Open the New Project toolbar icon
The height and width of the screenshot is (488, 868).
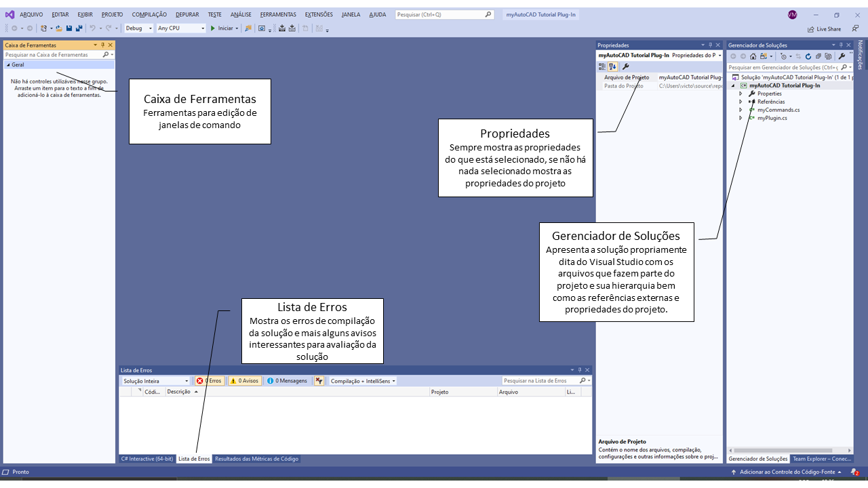click(43, 28)
